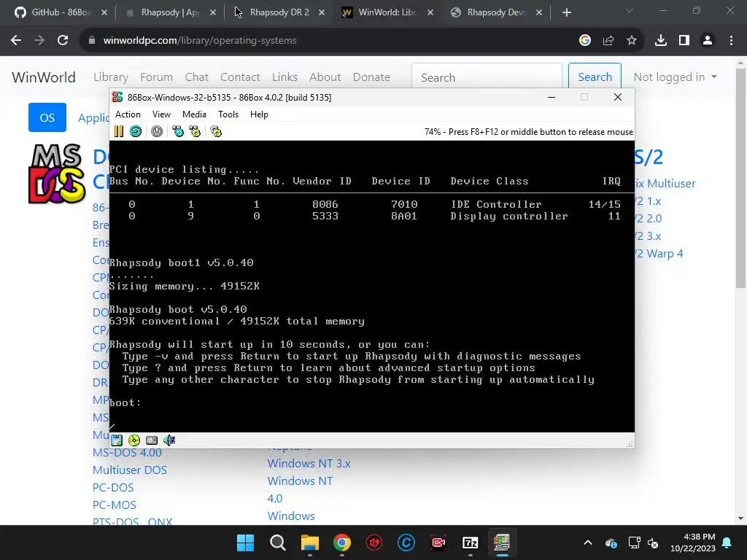The width and height of the screenshot is (747, 560).
Task: Click the WinWorld Search input field
Action: [487, 76]
